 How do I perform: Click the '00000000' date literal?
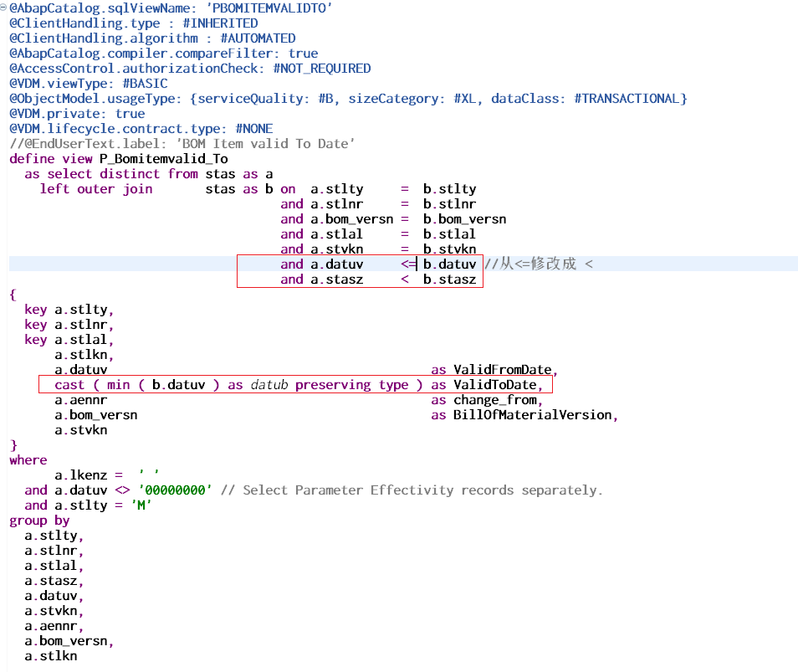(175, 490)
